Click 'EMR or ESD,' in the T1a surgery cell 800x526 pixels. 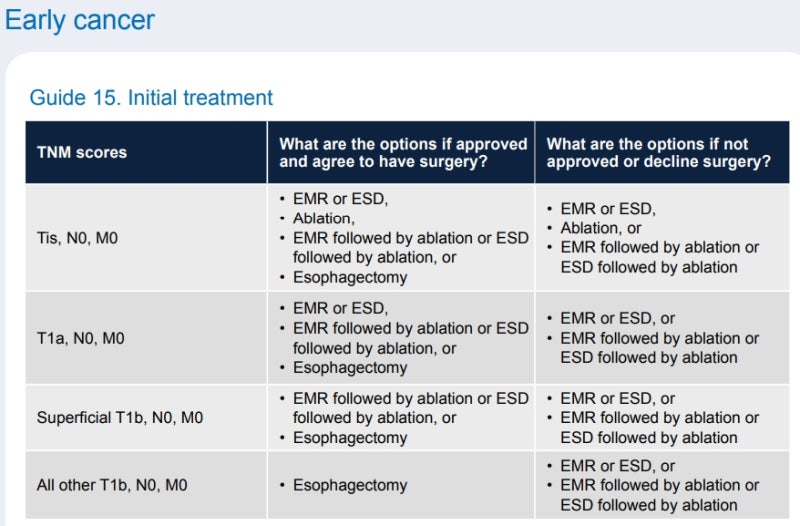tap(340, 308)
